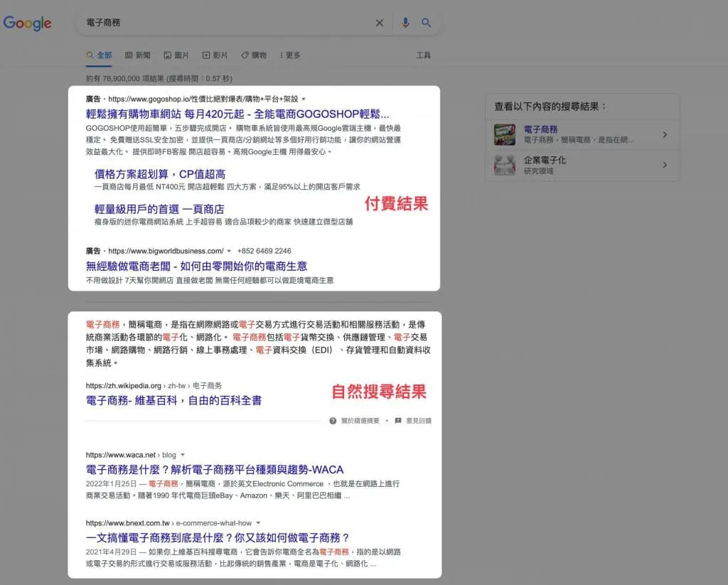Switch to the 圖片 tab
This screenshot has height=585, width=728.
click(x=176, y=55)
